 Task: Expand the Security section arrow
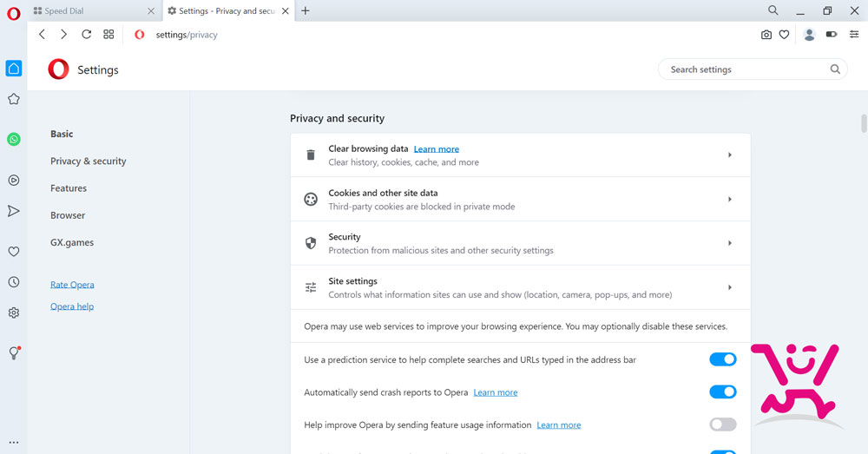point(730,243)
